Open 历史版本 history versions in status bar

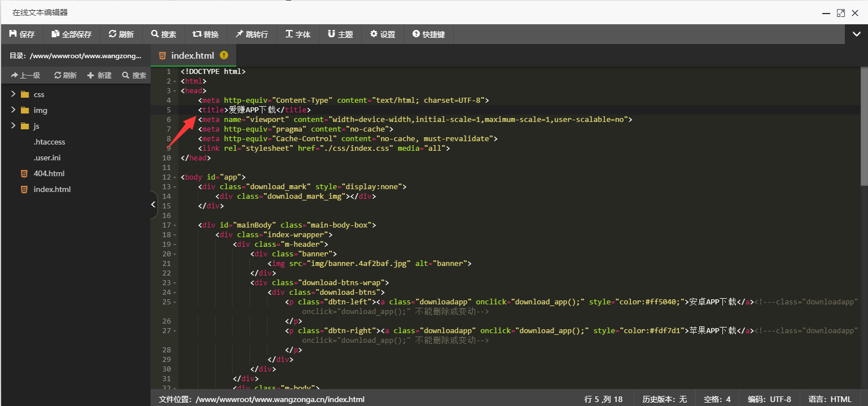coord(664,399)
